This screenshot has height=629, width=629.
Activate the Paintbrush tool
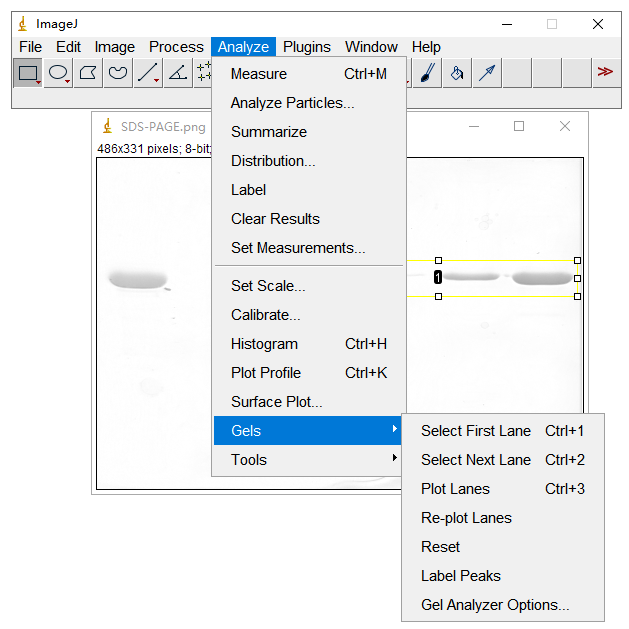click(x=426, y=72)
